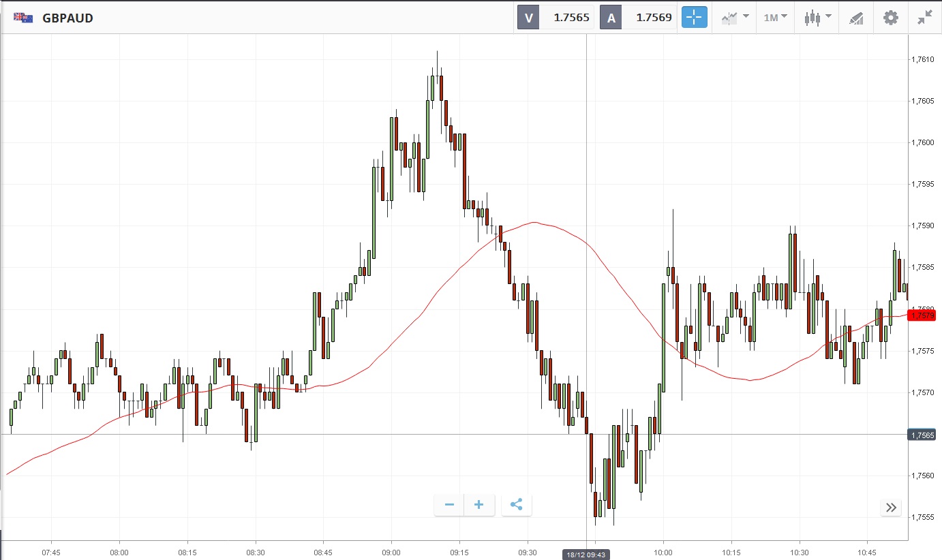
Task: Click the 07:45 time axis label
Action: [x=51, y=552]
